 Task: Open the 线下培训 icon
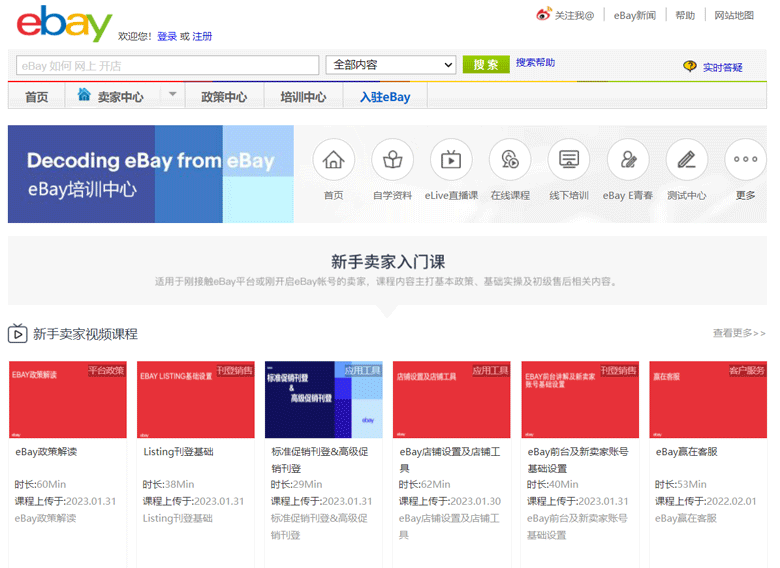569,160
